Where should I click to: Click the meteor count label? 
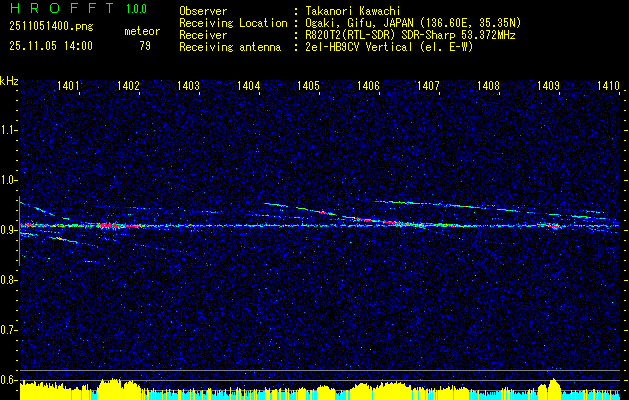142,31
